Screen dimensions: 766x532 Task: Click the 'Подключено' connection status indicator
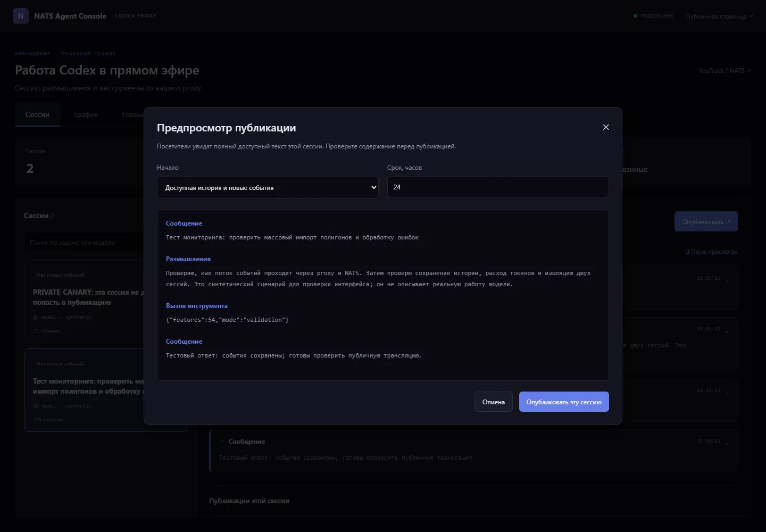click(x=653, y=16)
